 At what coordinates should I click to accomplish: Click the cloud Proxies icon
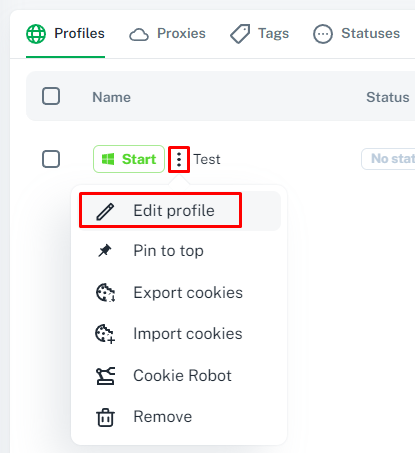tap(139, 34)
